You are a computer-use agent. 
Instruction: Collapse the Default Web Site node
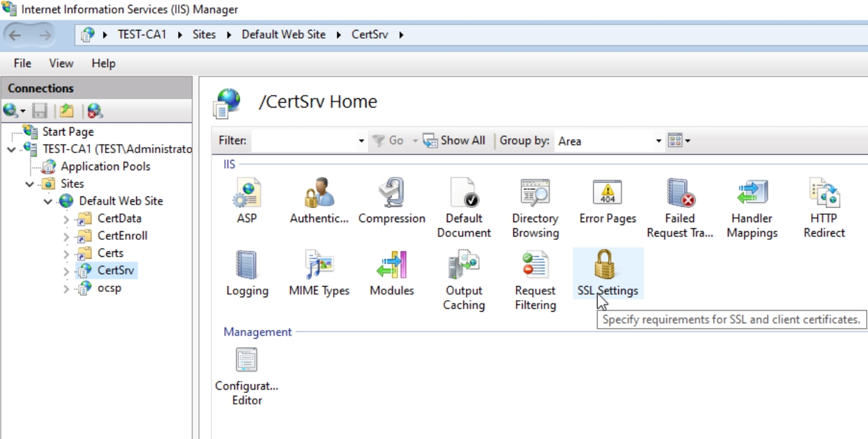48,201
